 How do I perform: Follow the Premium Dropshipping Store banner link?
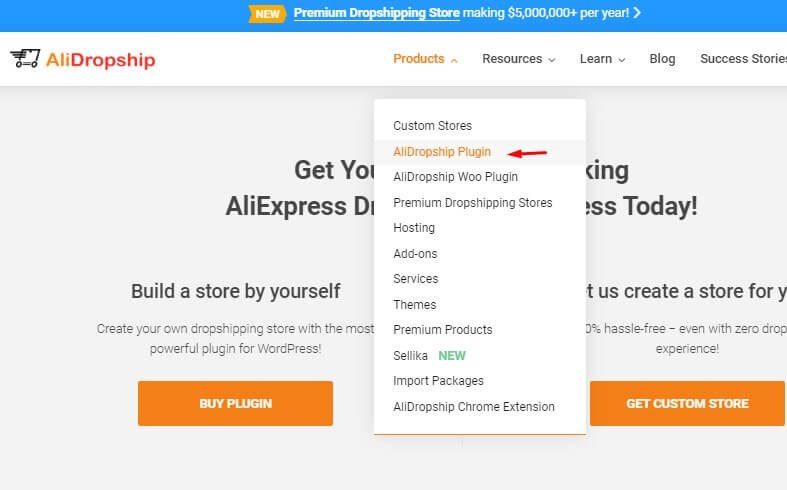376,13
